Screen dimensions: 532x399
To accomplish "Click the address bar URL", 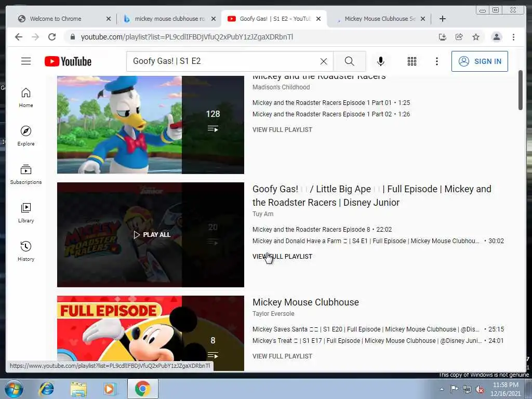I will pos(187,37).
